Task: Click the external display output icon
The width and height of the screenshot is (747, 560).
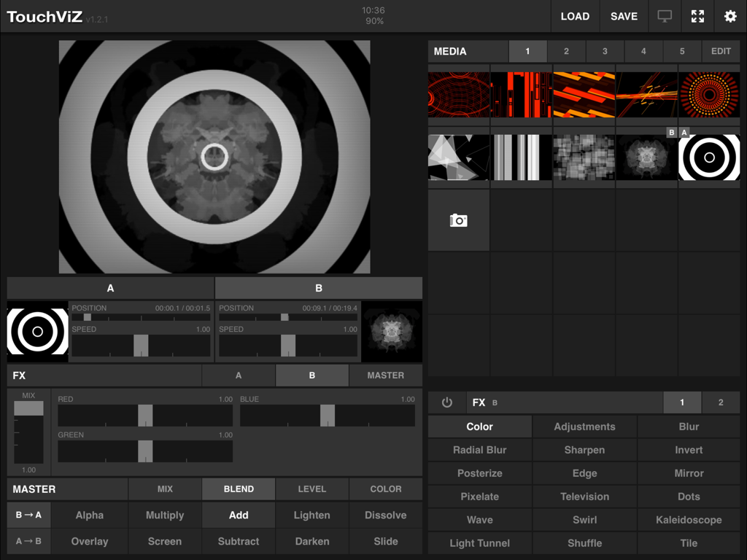Action: 665,16
